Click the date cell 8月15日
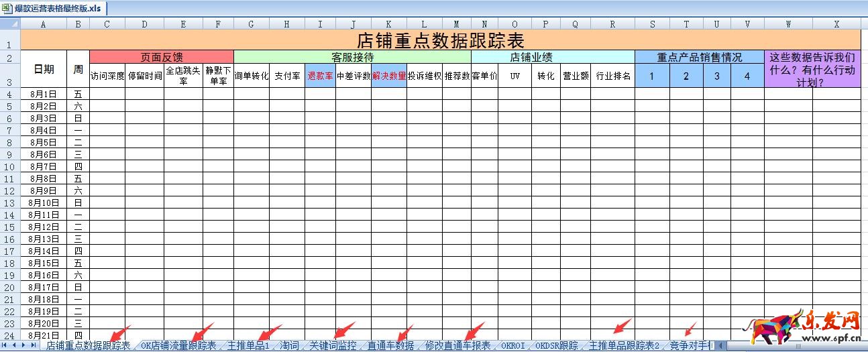Screen dimensions: 868x352 point(44,263)
